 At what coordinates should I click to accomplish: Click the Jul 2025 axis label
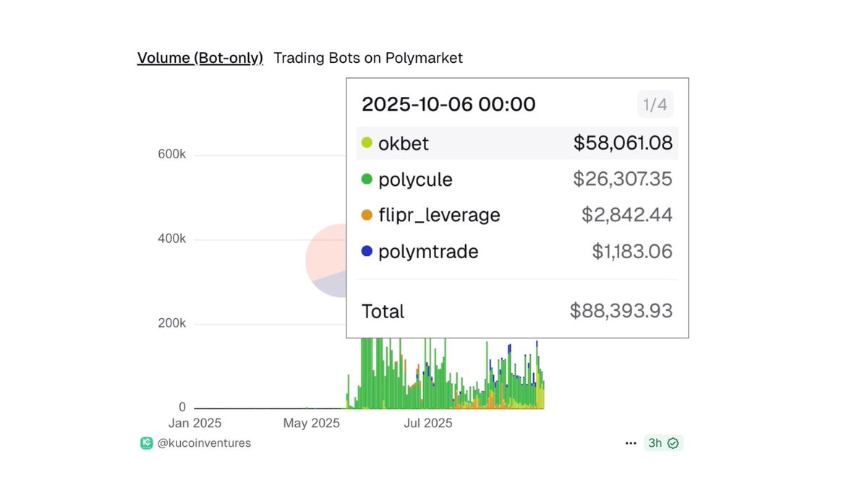point(428,423)
